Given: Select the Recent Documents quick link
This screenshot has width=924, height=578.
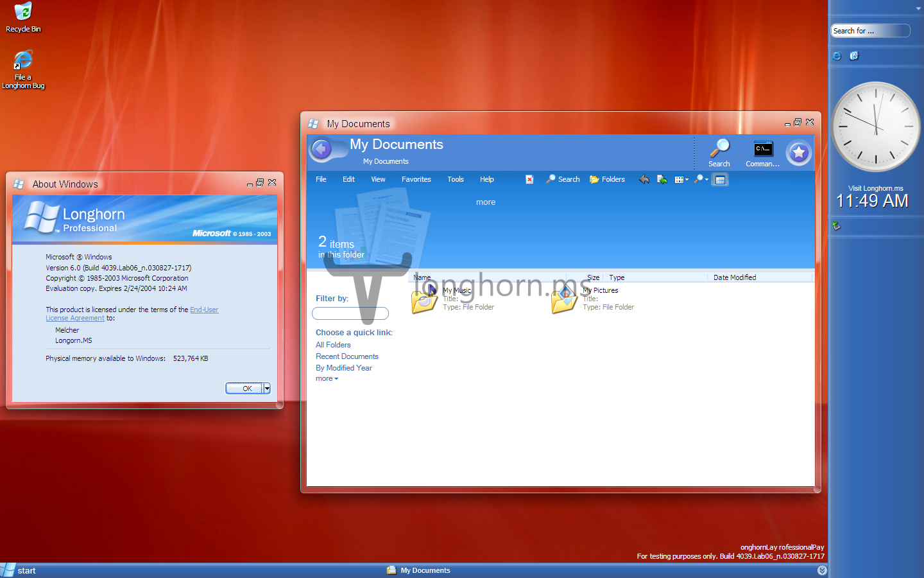Looking at the screenshot, I should click(347, 356).
